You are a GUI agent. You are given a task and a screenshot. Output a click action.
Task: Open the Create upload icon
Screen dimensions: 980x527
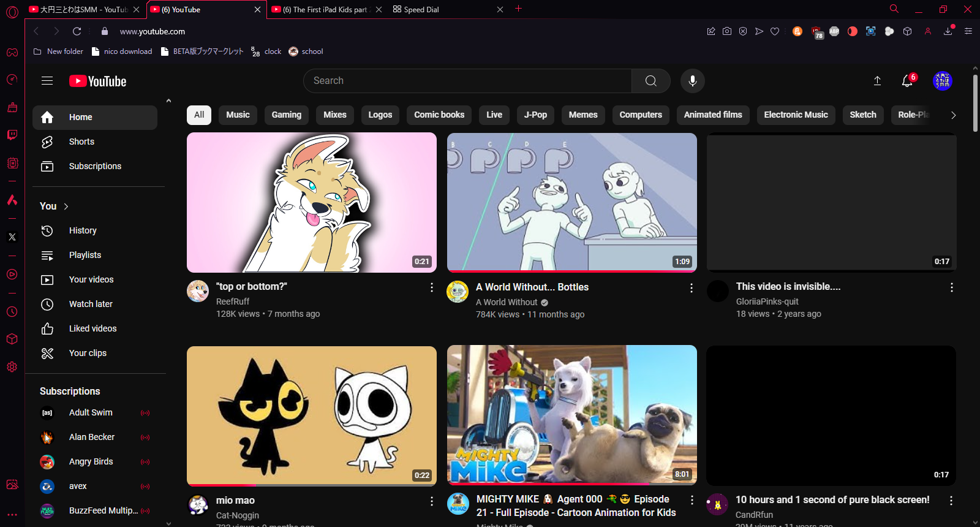click(877, 81)
